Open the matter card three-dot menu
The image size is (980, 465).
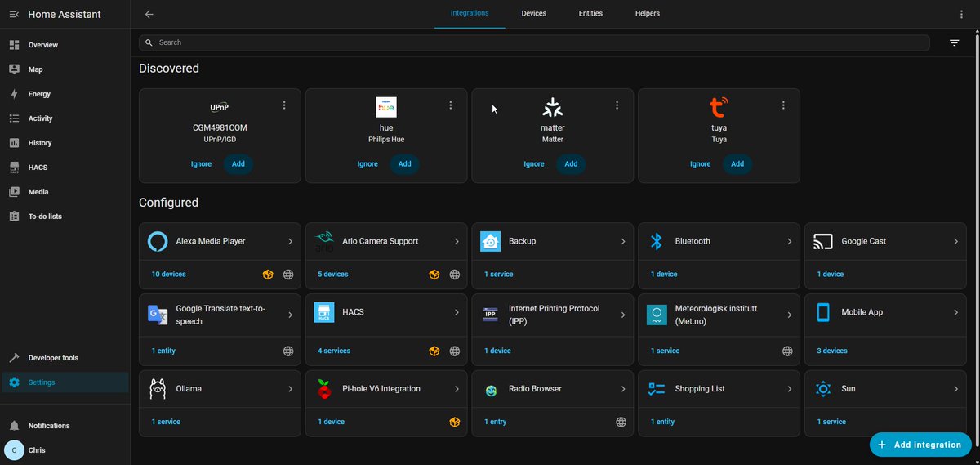click(617, 105)
